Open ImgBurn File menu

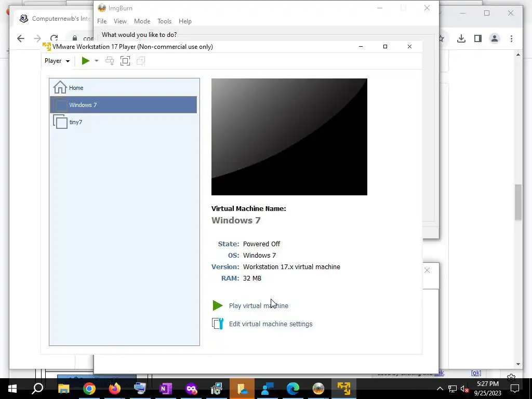102,21
